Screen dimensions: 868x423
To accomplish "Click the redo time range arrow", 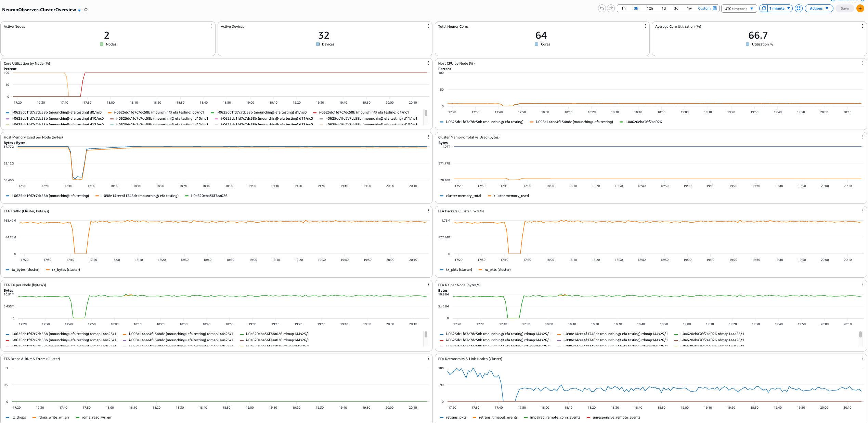I will tap(611, 9).
